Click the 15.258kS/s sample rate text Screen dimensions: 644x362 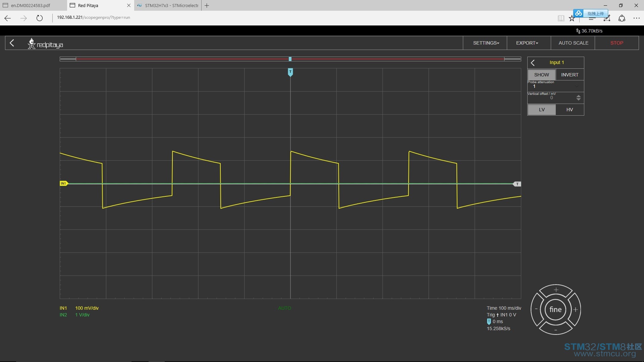[x=498, y=328]
